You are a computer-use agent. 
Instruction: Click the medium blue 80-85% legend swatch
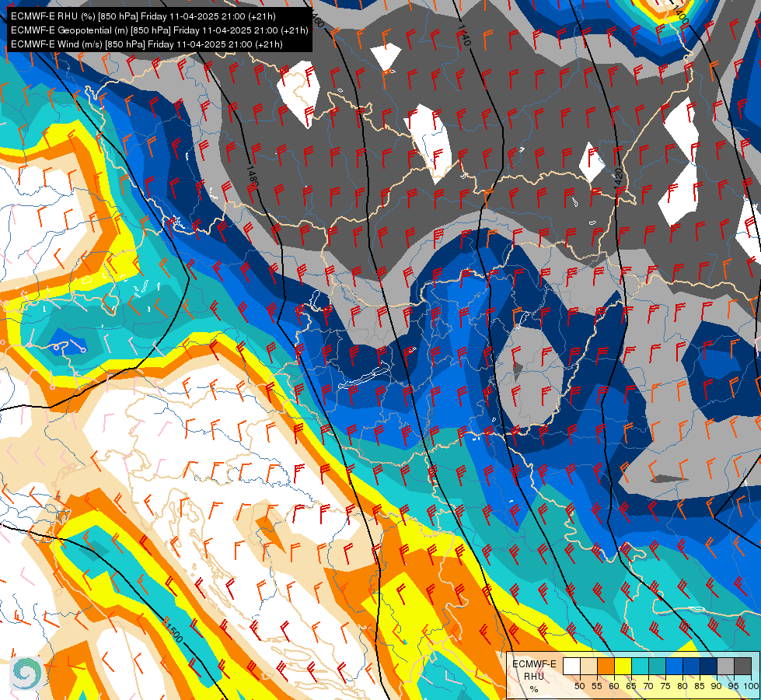pos(692,666)
